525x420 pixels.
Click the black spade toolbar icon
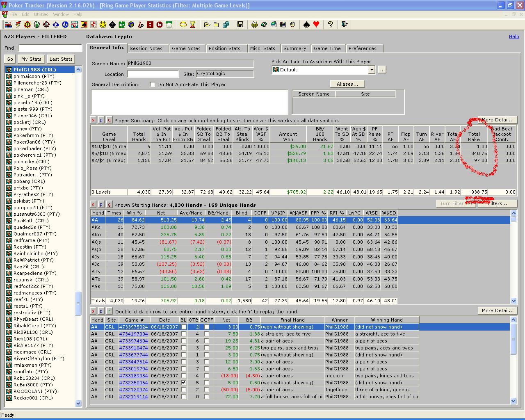306,25
